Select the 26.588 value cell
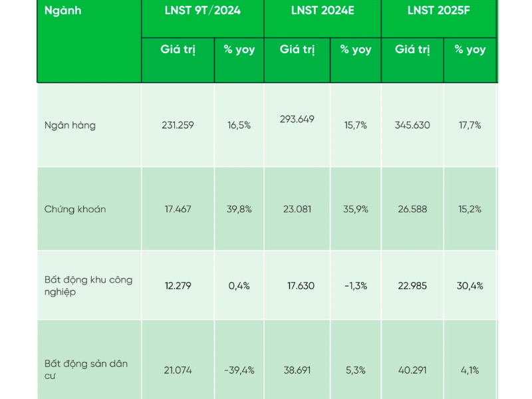This screenshot has width=532, height=399. click(x=412, y=209)
